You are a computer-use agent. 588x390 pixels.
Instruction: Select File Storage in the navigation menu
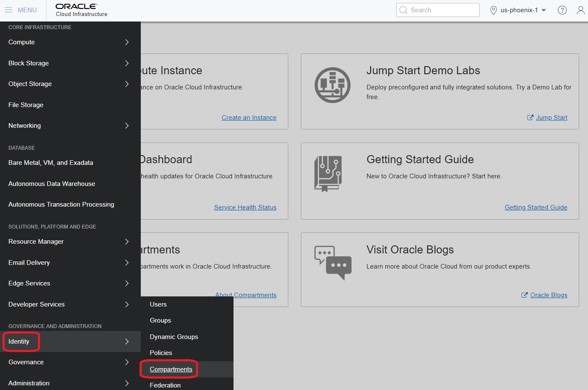point(26,105)
